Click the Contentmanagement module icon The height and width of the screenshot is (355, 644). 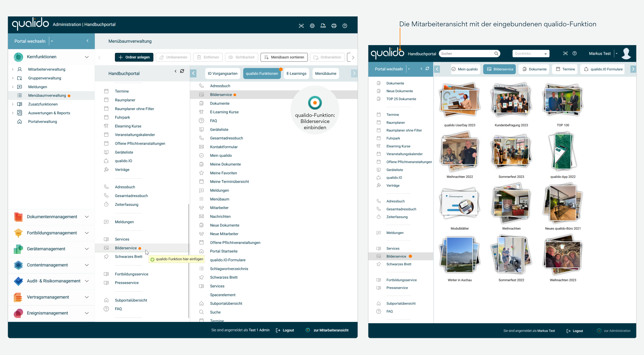pos(18,265)
